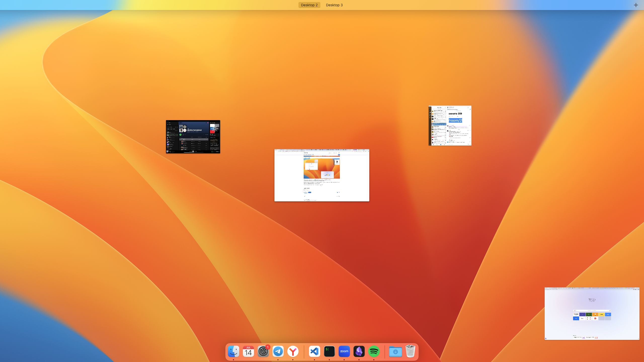Open Yandex Browser dock icon
The height and width of the screenshot is (362, 644).
click(293, 351)
